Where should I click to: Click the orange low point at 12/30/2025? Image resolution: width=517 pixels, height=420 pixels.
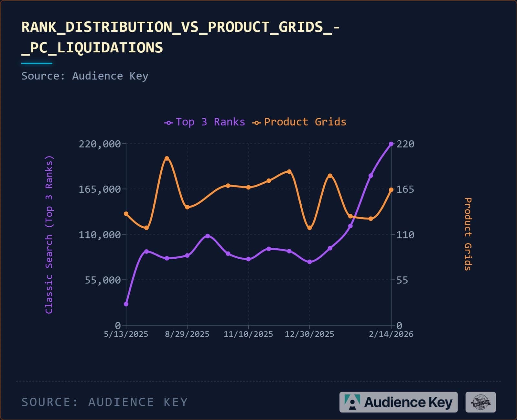point(310,228)
